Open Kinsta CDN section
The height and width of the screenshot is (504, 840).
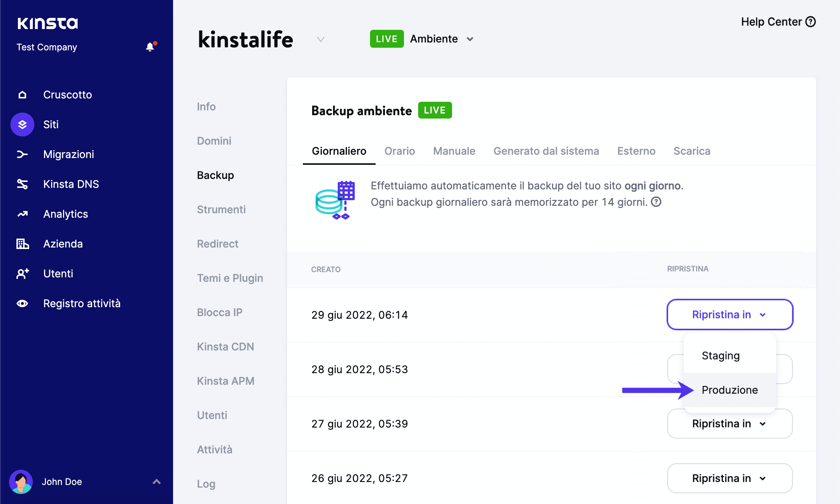coord(225,347)
